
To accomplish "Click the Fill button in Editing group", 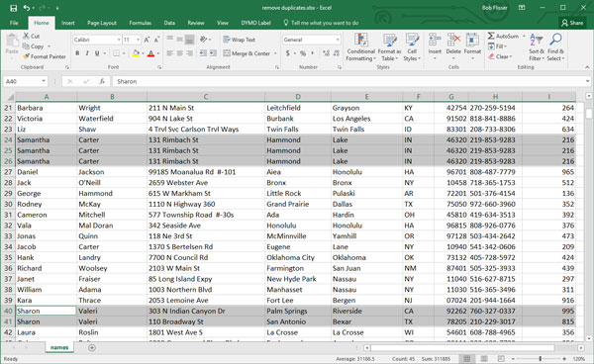I will (497, 46).
